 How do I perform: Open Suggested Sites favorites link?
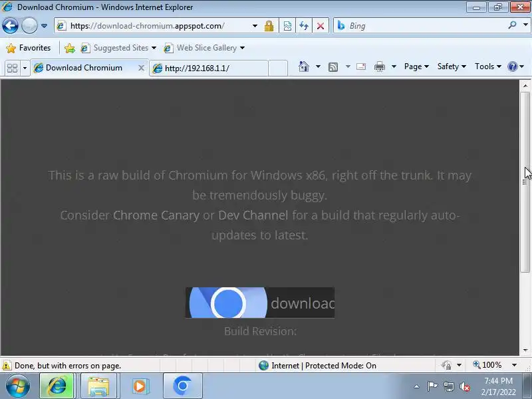[118, 48]
